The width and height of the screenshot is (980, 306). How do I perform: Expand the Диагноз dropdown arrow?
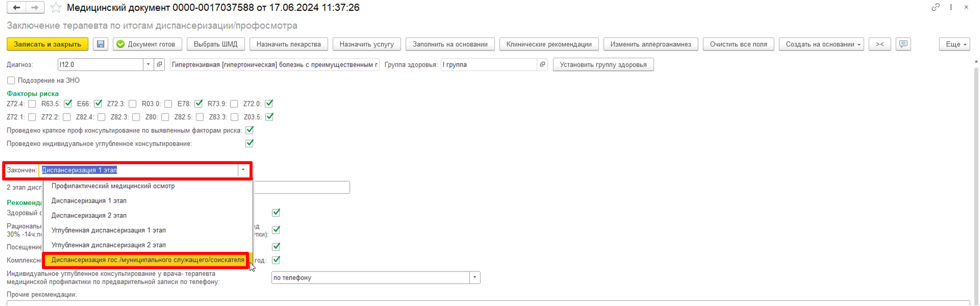tap(148, 65)
